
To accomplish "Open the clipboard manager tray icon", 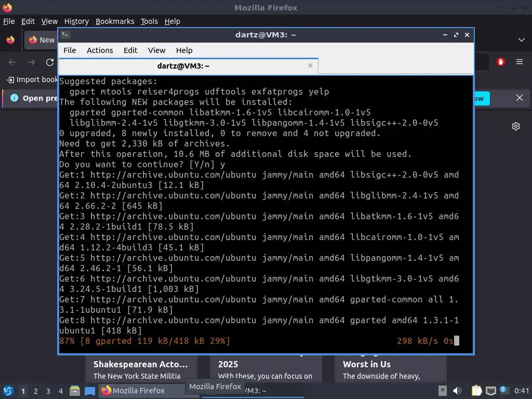I will tap(476, 391).
